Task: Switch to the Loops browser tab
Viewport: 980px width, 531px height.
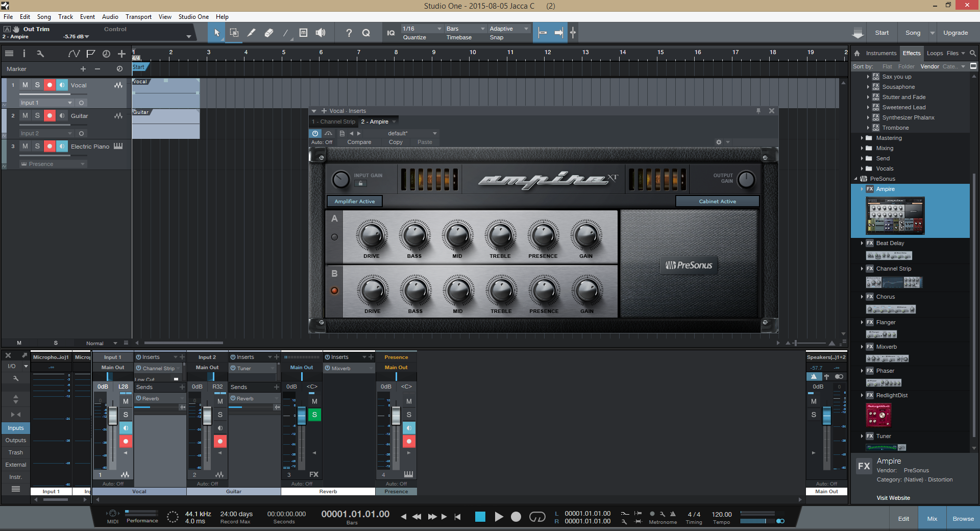Action: point(935,53)
